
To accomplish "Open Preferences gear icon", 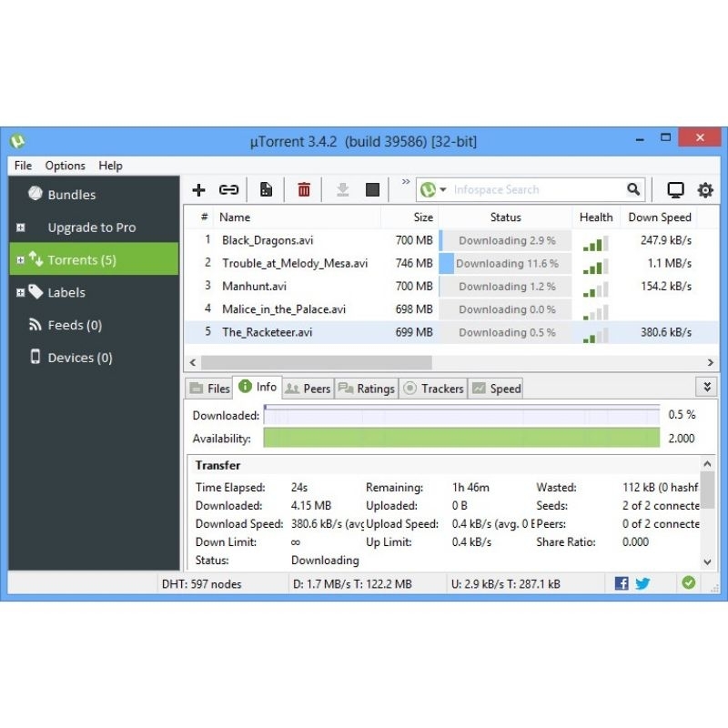I will 705,190.
